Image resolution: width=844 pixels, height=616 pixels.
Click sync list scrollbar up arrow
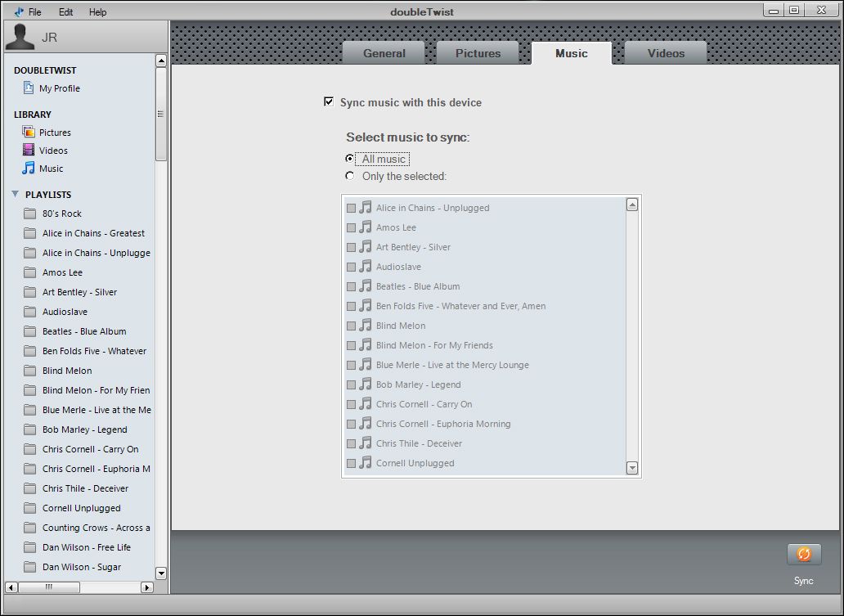(x=632, y=205)
